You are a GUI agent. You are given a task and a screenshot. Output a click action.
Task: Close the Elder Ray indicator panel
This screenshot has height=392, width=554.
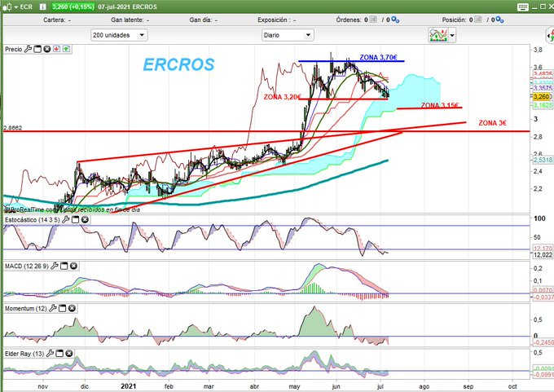[x=69, y=353]
